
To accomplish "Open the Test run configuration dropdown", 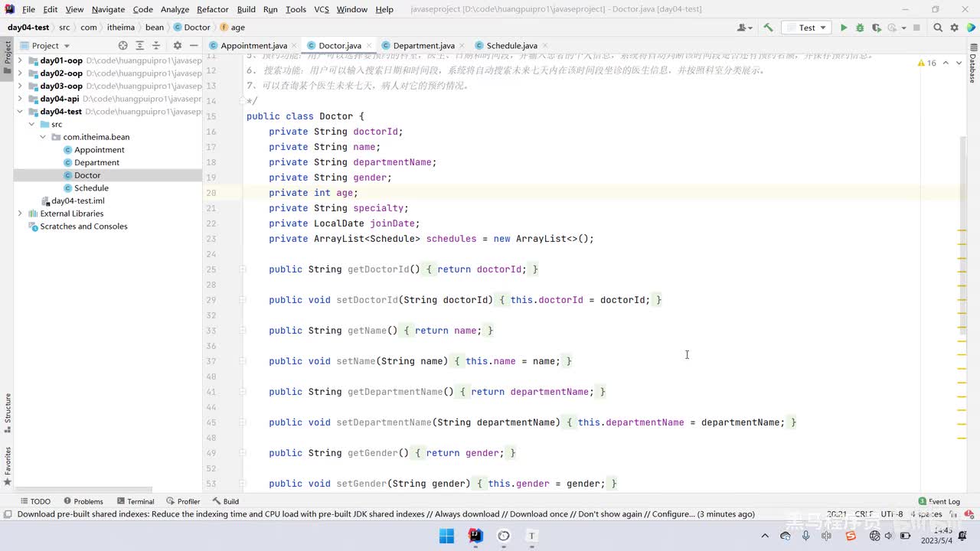I will tap(807, 28).
